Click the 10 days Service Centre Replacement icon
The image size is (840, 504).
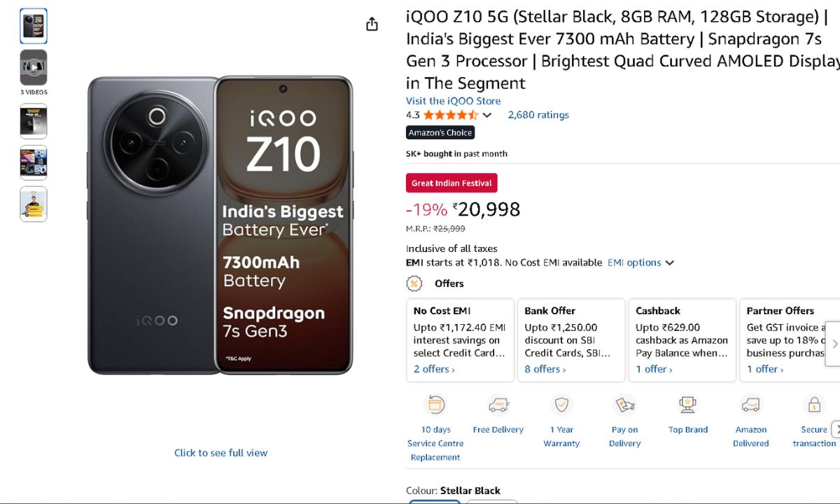(x=435, y=405)
